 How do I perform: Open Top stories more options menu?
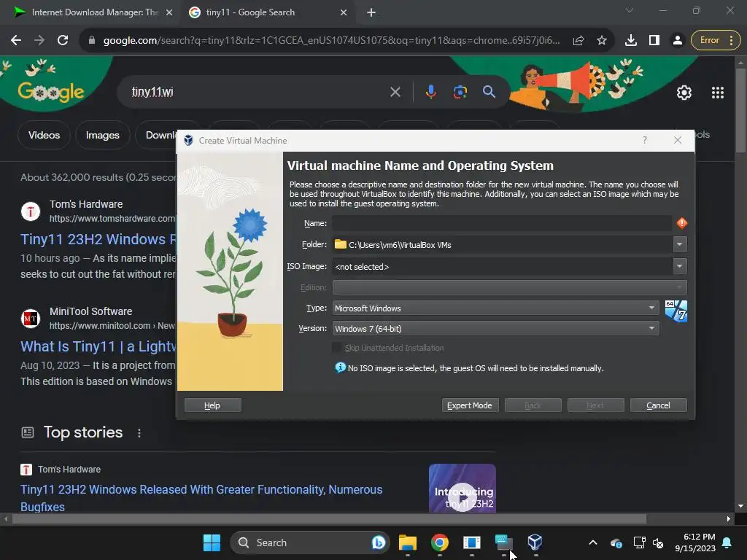tap(139, 433)
